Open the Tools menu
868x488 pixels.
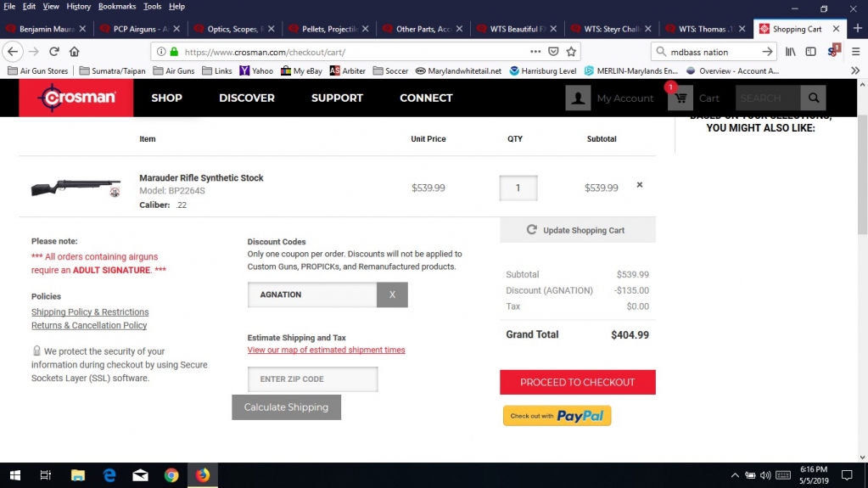[152, 7]
